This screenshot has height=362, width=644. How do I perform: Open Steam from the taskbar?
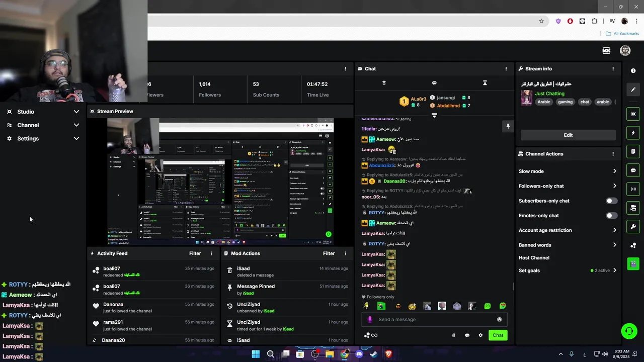click(x=374, y=354)
